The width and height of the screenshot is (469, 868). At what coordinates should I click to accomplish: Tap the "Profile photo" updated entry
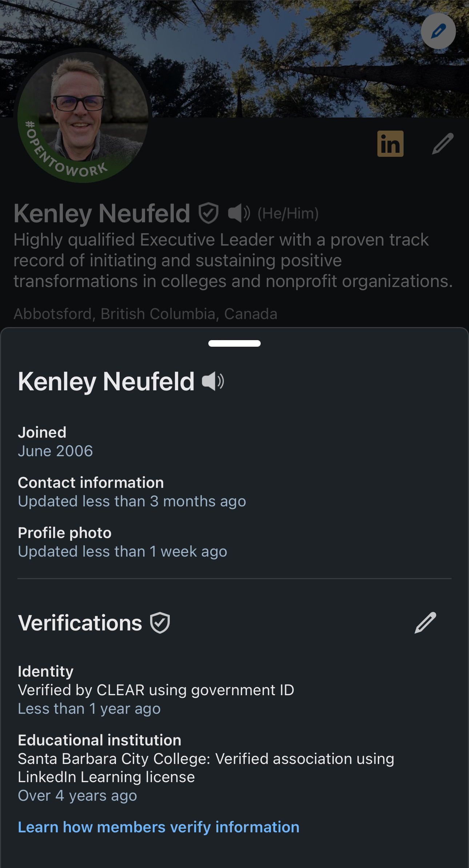pos(122,542)
